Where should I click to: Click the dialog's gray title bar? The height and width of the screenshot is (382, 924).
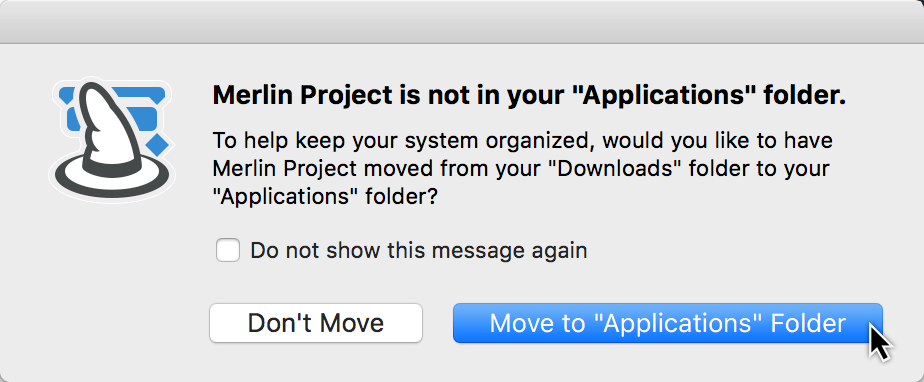[x=462, y=22]
